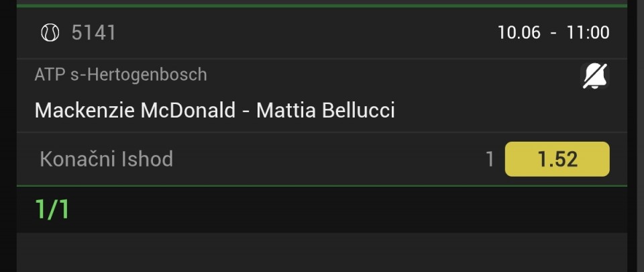Click the dash between date and time
This screenshot has width=644, height=272.
click(553, 33)
